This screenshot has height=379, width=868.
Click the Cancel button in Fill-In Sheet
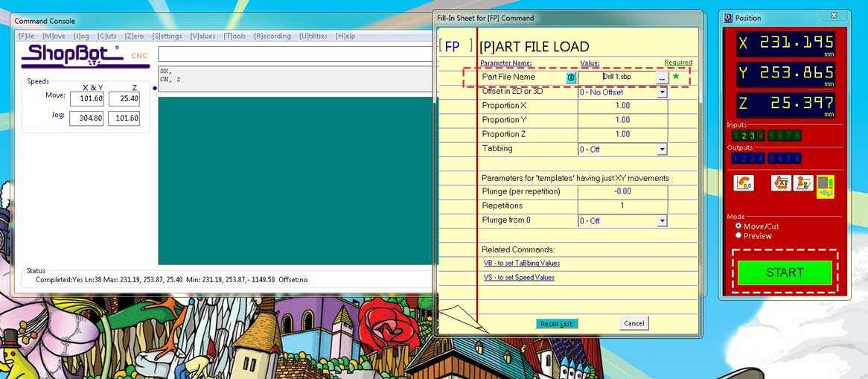pos(634,323)
